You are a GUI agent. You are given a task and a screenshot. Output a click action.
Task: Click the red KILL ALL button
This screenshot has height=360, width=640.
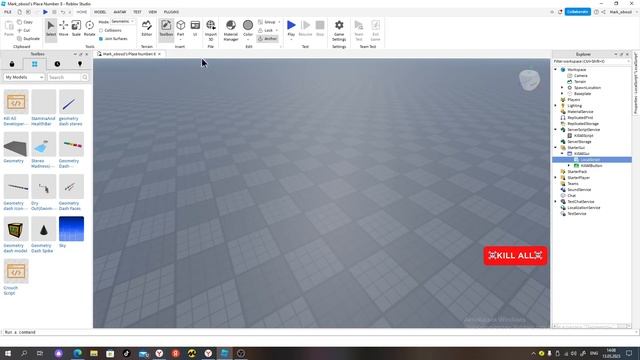point(515,256)
